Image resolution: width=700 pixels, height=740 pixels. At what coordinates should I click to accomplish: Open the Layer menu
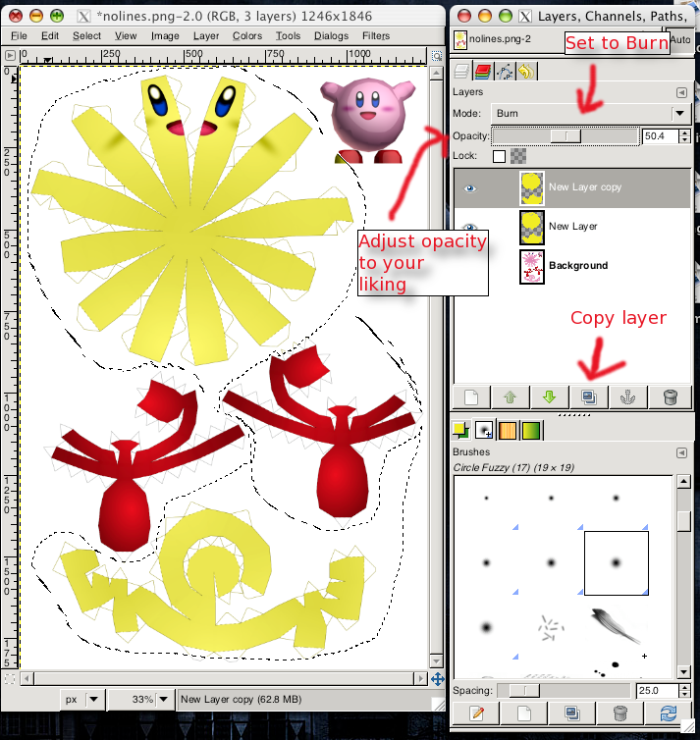coord(206,36)
